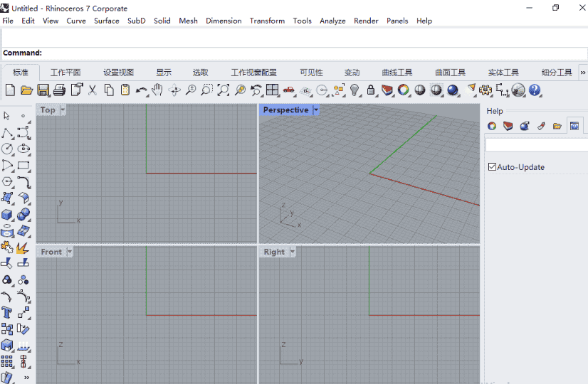Open the Front viewport dropdown arrow
Viewport: 588px width, 384px height.
pos(69,252)
